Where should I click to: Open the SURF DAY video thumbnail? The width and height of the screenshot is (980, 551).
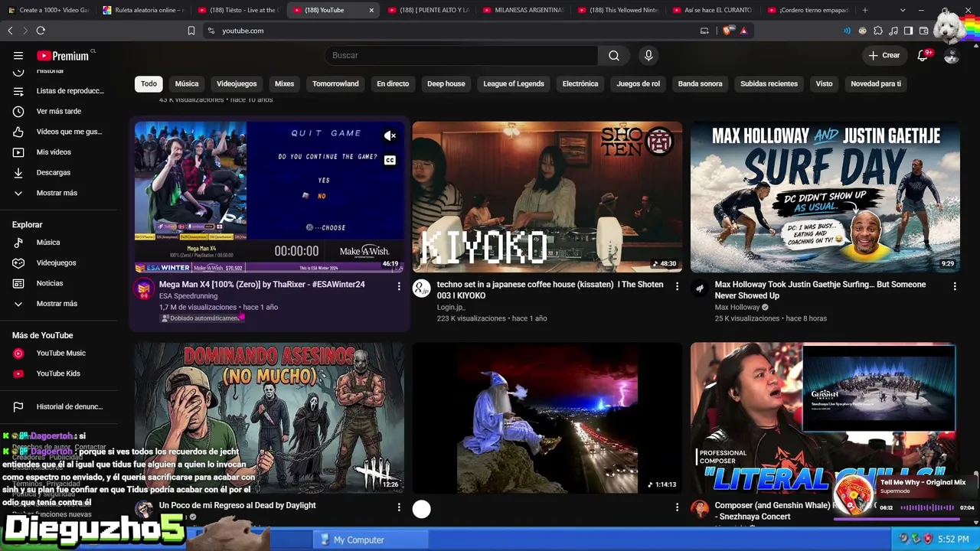(x=825, y=197)
